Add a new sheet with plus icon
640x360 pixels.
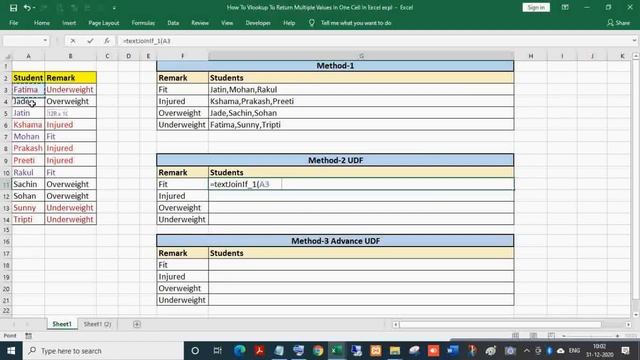pyautogui.click(x=137, y=324)
